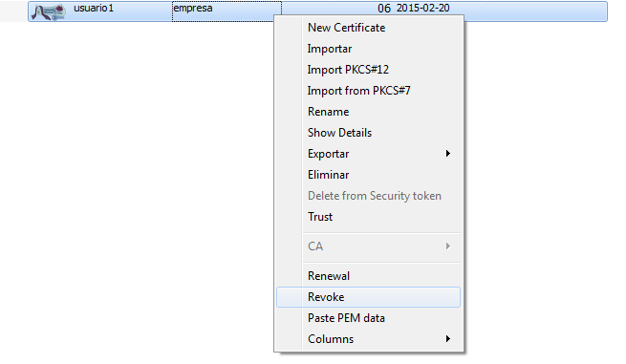The width and height of the screenshot is (626, 364).
Task: Select the empresa cell in the row
Action: pyautogui.click(x=227, y=11)
